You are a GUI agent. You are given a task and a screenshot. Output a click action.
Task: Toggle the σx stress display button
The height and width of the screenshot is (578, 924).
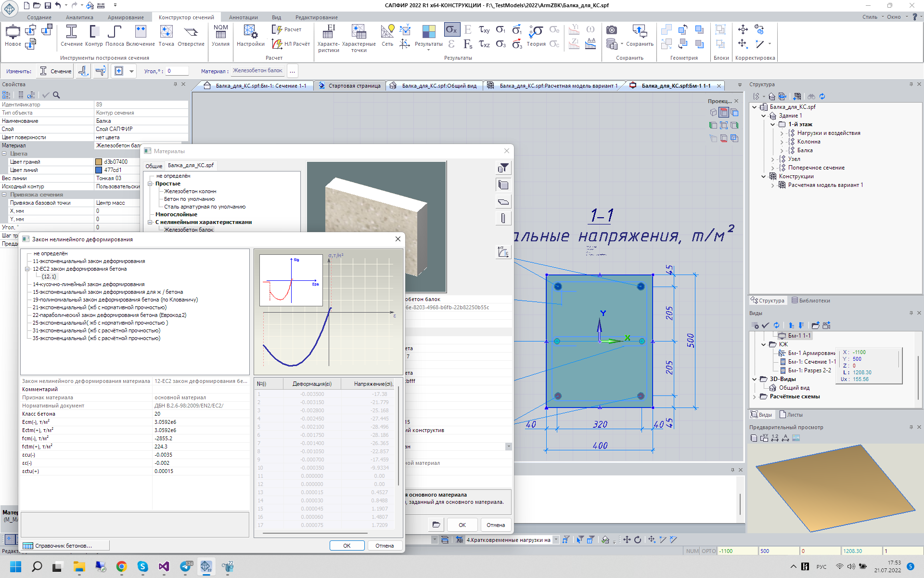451,30
